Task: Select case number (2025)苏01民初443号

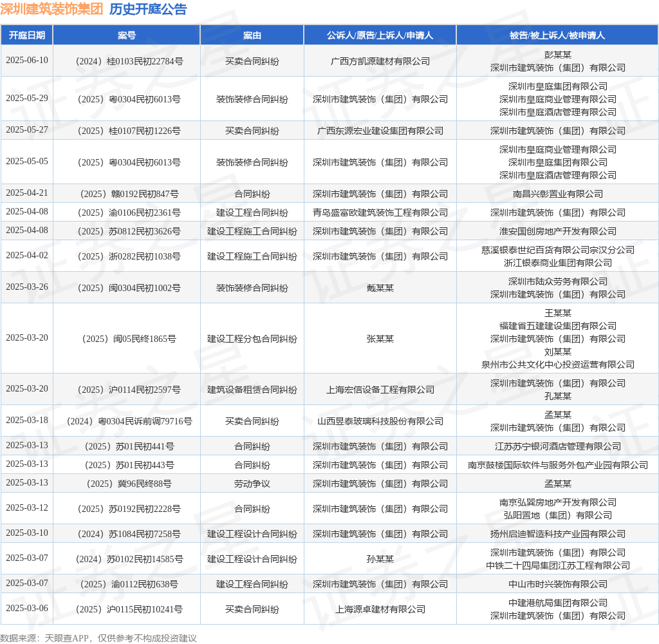Action: coord(129,465)
